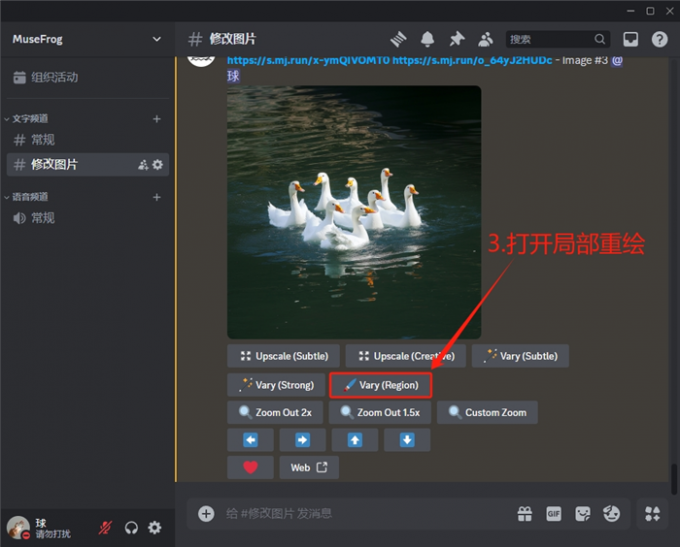Open the second s.mj.run link
Screen dimensions: 680x547
point(472,60)
